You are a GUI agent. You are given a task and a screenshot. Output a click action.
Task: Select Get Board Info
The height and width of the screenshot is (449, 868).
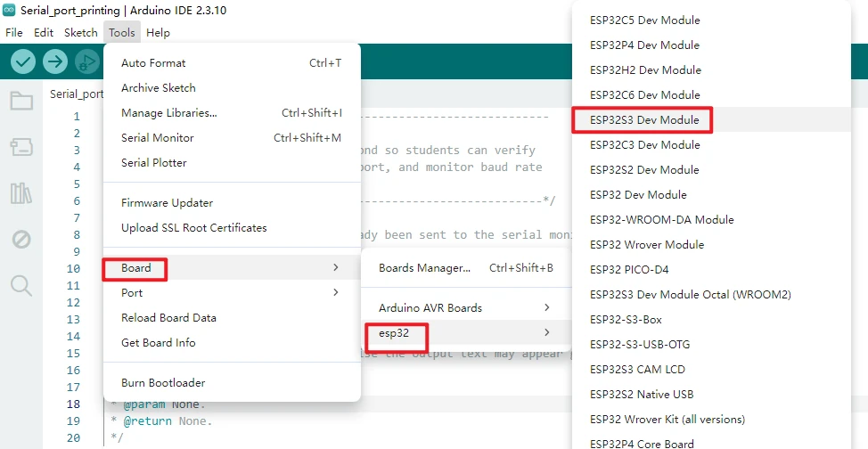click(x=232, y=343)
